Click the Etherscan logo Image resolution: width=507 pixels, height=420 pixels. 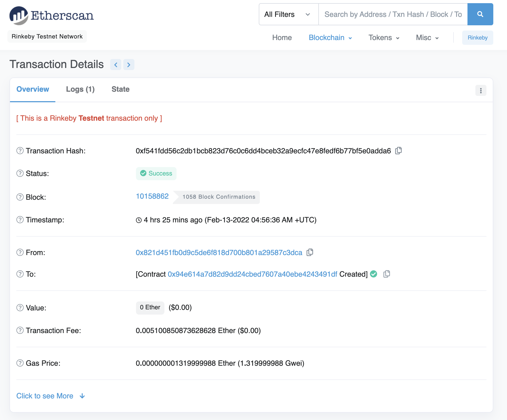click(x=52, y=15)
